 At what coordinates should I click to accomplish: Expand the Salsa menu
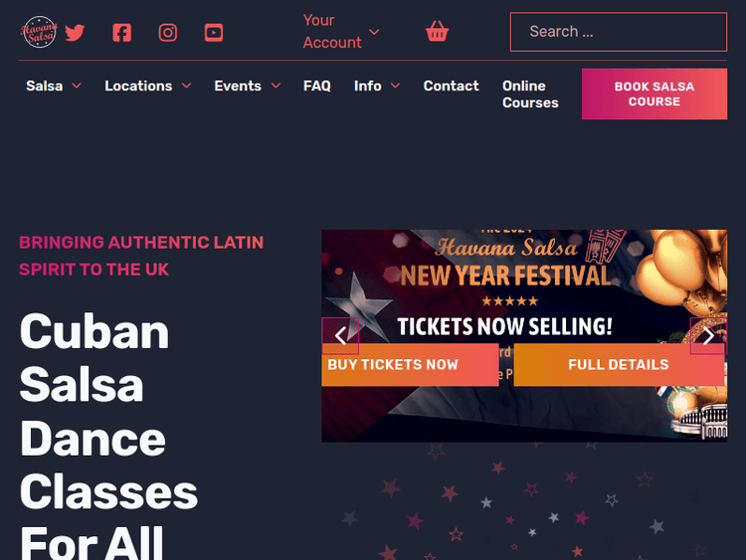point(54,87)
